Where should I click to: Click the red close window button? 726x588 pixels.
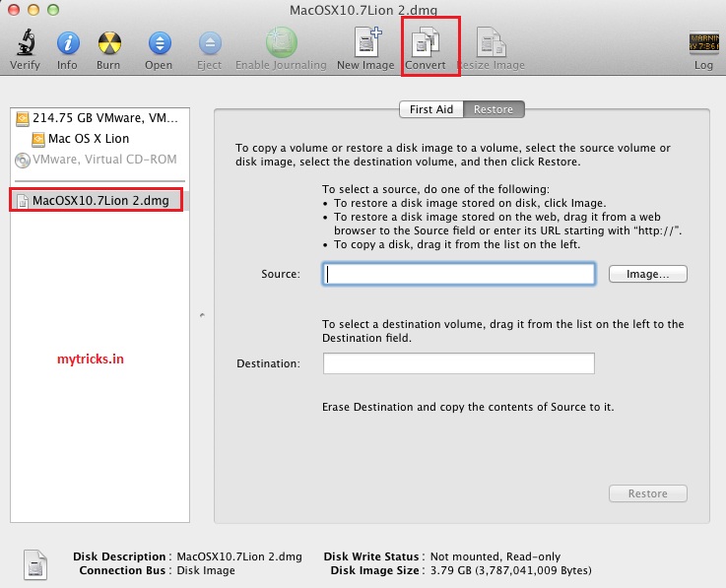pos(14,9)
